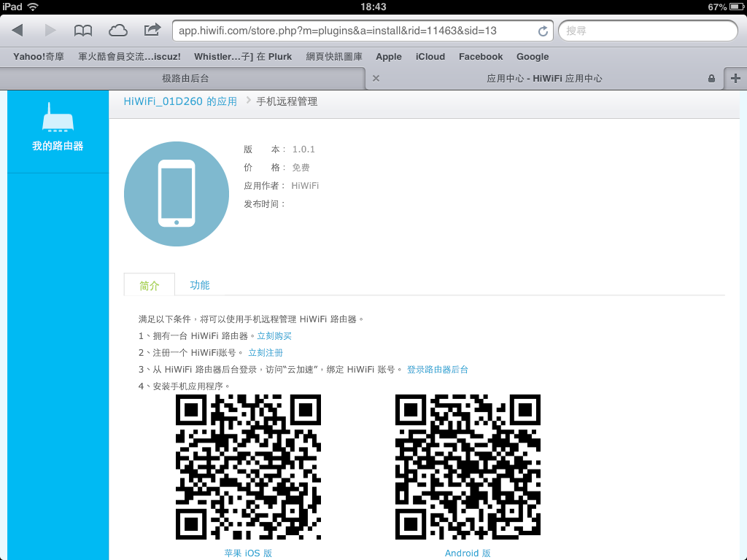Tap the battery indicator in status bar

point(737,7)
